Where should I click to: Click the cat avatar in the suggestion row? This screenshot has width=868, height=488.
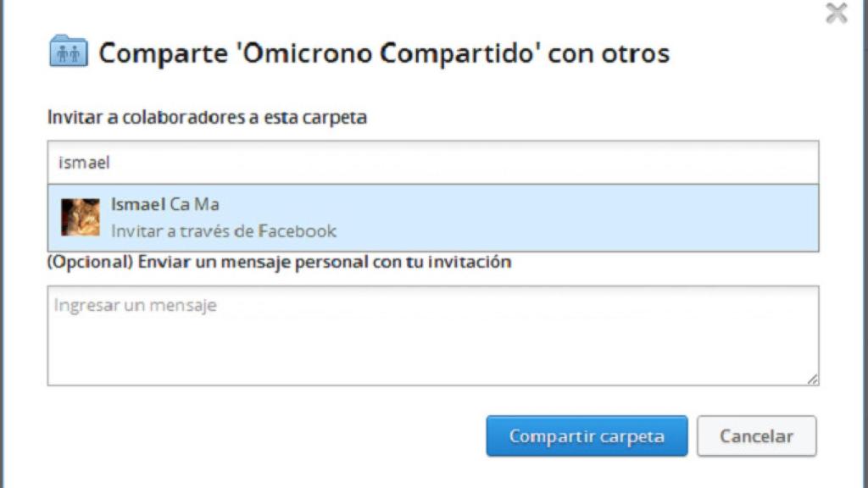click(82, 217)
